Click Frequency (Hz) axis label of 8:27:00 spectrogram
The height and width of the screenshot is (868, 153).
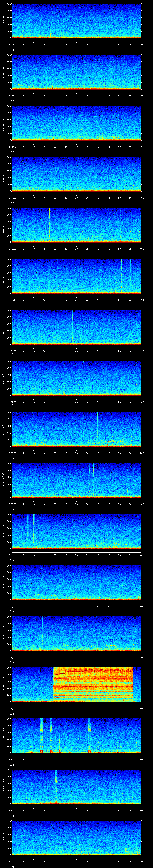(3, 685)
